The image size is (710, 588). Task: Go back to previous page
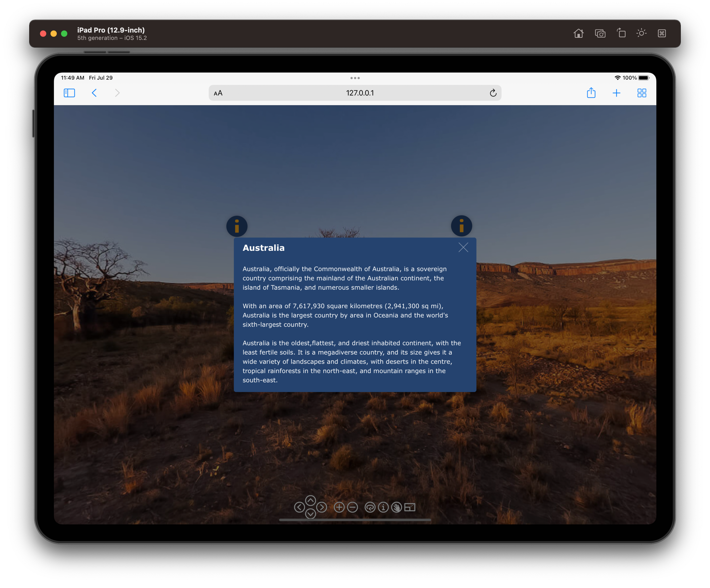[x=94, y=93]
